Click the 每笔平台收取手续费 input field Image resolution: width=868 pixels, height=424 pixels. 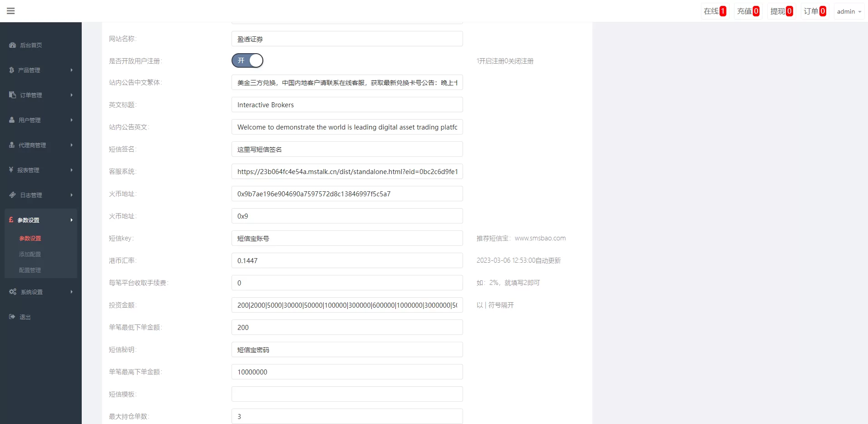pyautogui.click(x=347, y=283)
